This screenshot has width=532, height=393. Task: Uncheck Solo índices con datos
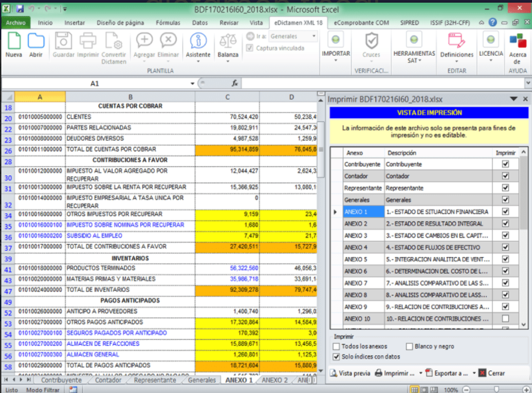pyautogui.click(x=336, y=357)
